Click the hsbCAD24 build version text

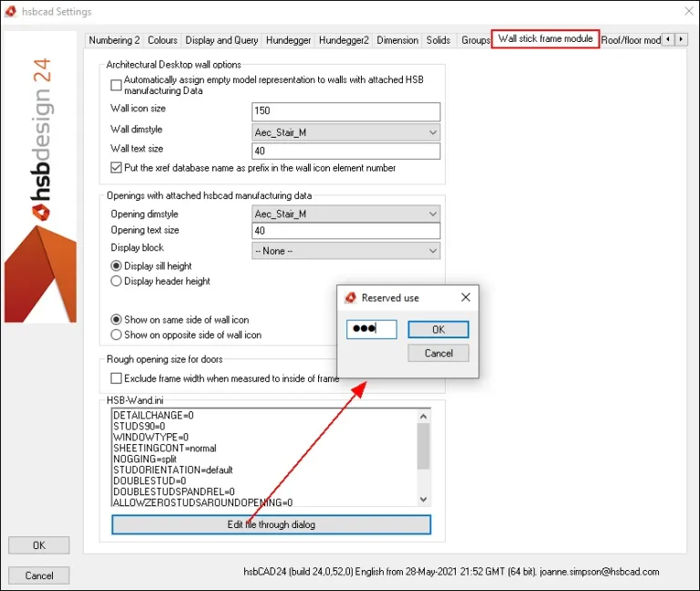(451, 571)
